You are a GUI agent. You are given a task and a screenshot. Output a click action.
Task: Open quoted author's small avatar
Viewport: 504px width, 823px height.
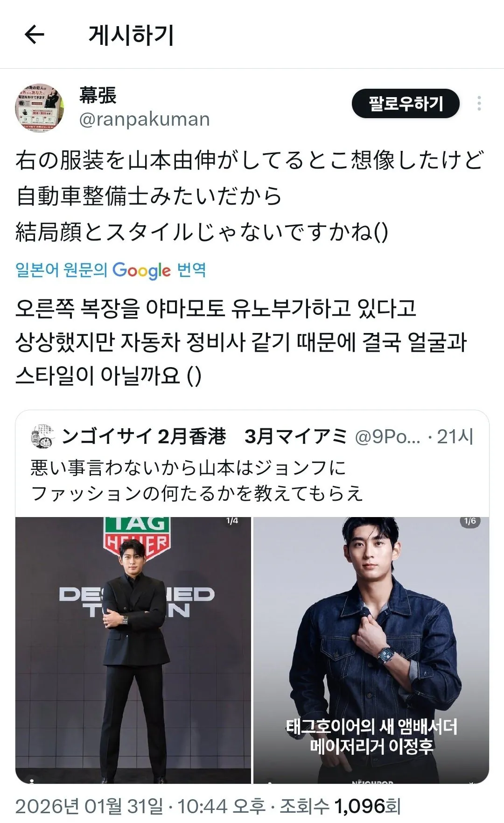point(42,436)
